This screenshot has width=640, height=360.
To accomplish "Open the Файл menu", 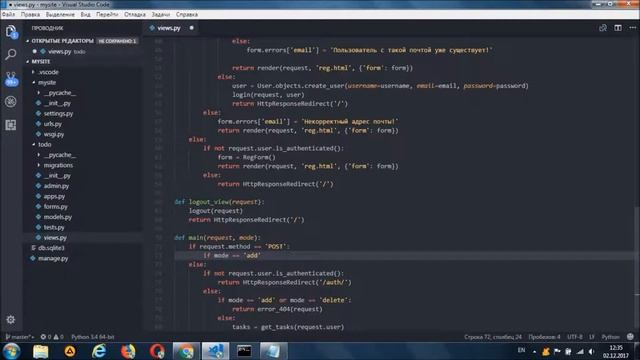I will [x=8, y=14].
